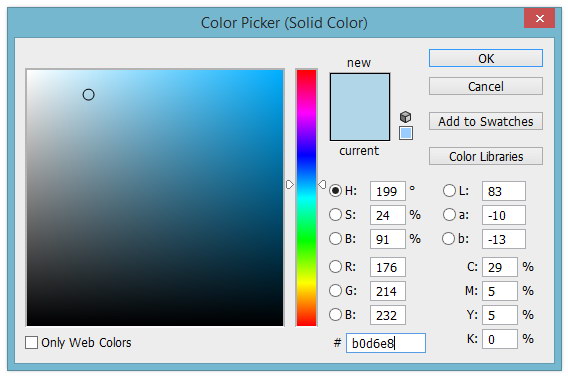Screen dimensions: 568x380
Task: Click the vertical hue spectrum bar
Action: 306,197
